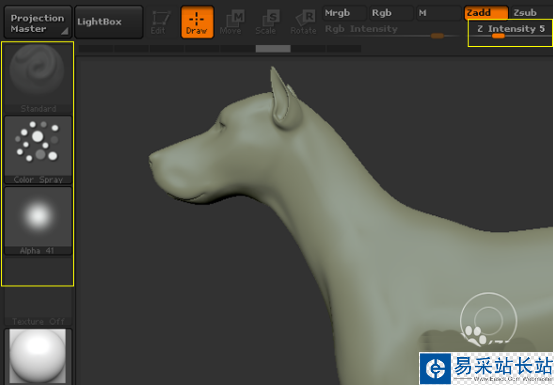Activate Edit mode

pos(160,22)
